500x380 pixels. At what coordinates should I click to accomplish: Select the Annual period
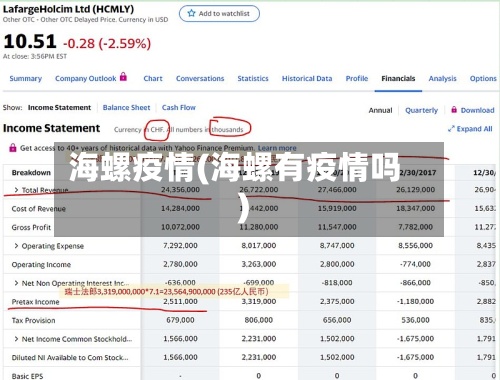pos(380,110)
